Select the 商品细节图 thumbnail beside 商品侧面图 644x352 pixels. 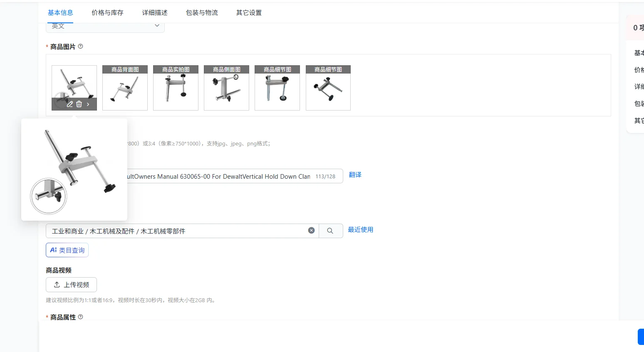tap(277, 88)
